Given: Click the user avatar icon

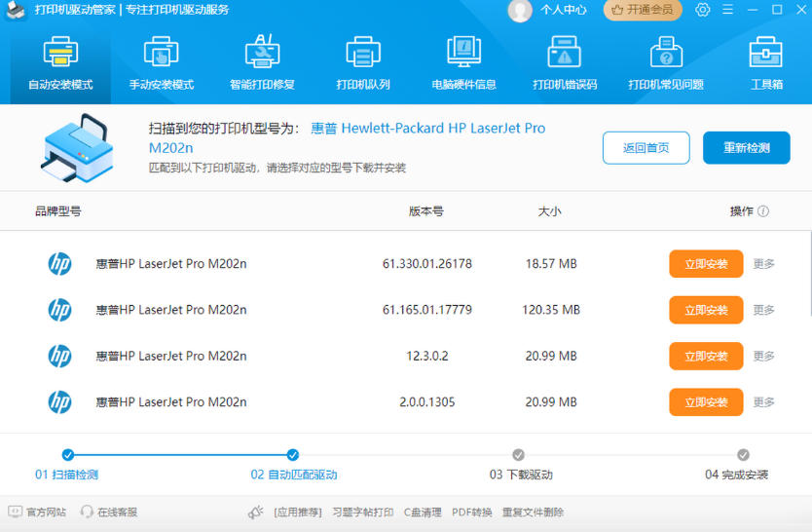Looking at the screenshot, I should [520, 11].
